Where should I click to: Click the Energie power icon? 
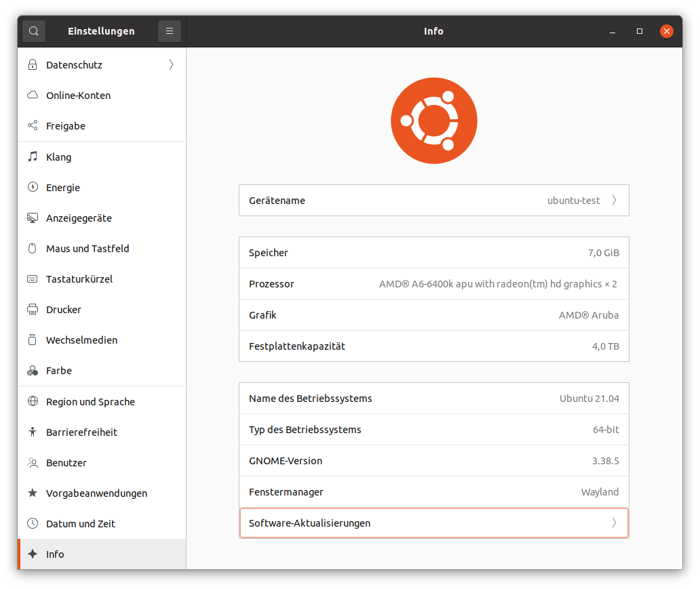coord(33,187)
